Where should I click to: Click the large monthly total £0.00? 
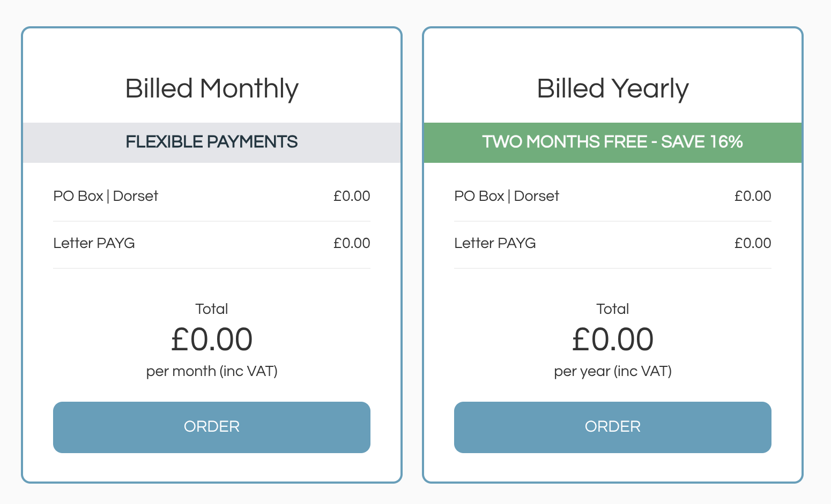pos(212,340)
